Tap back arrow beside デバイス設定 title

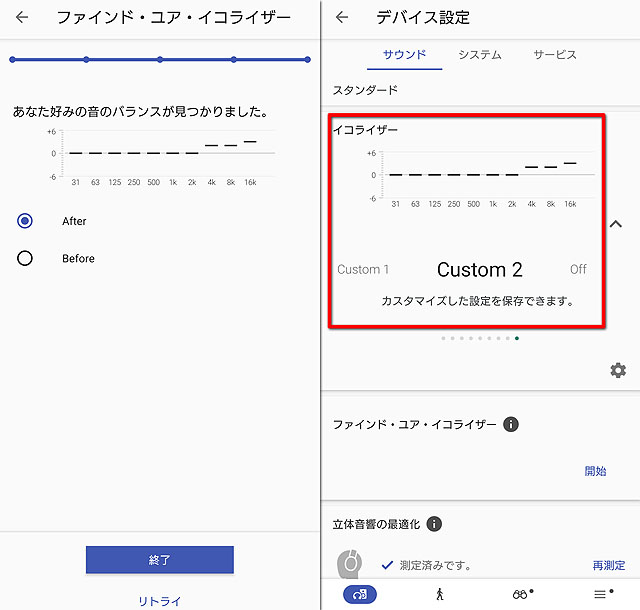click(x=342, y=18)
